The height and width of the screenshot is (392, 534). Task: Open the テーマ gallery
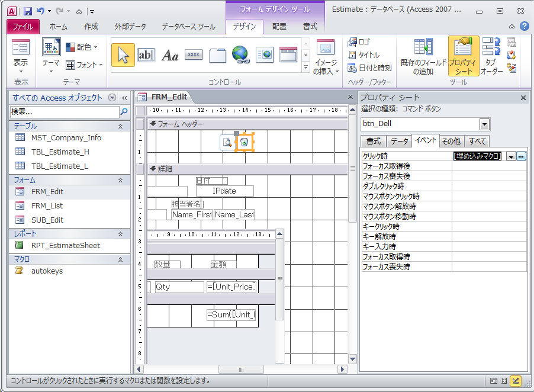click(x=51, y=56)
